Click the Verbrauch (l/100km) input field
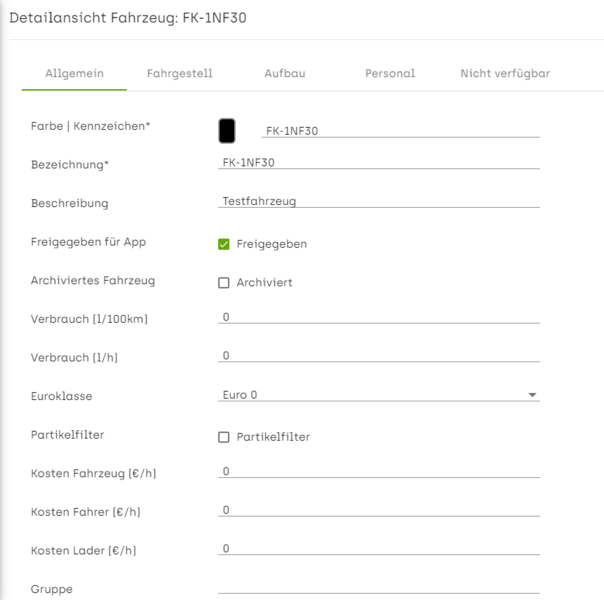Image resolution: width=604 pixels, height=600 pixels. click(379, 317)
